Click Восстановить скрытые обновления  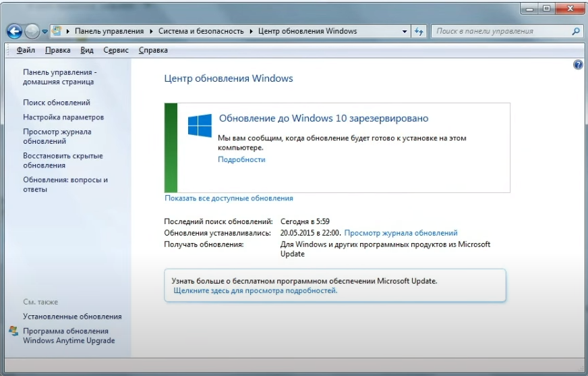[63, 160]
